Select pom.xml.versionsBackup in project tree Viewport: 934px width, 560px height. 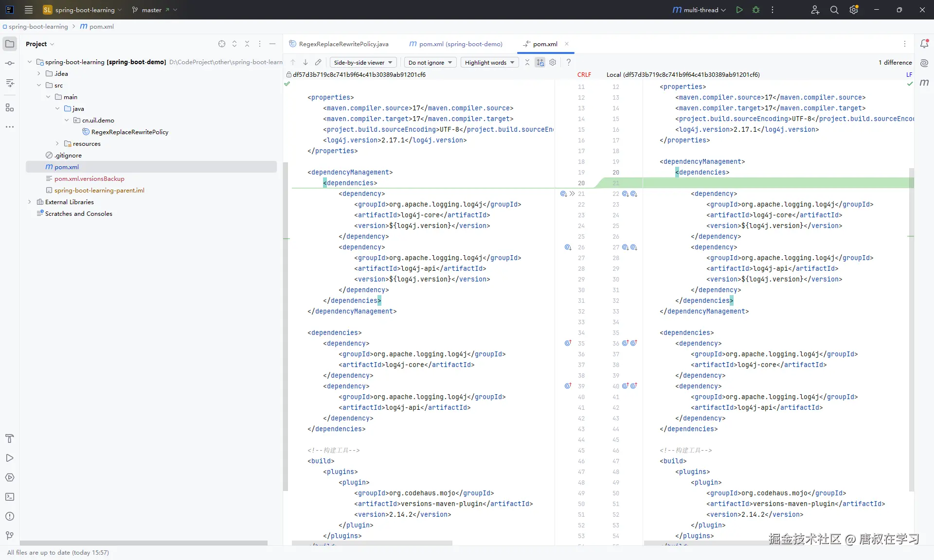point(89,178)
